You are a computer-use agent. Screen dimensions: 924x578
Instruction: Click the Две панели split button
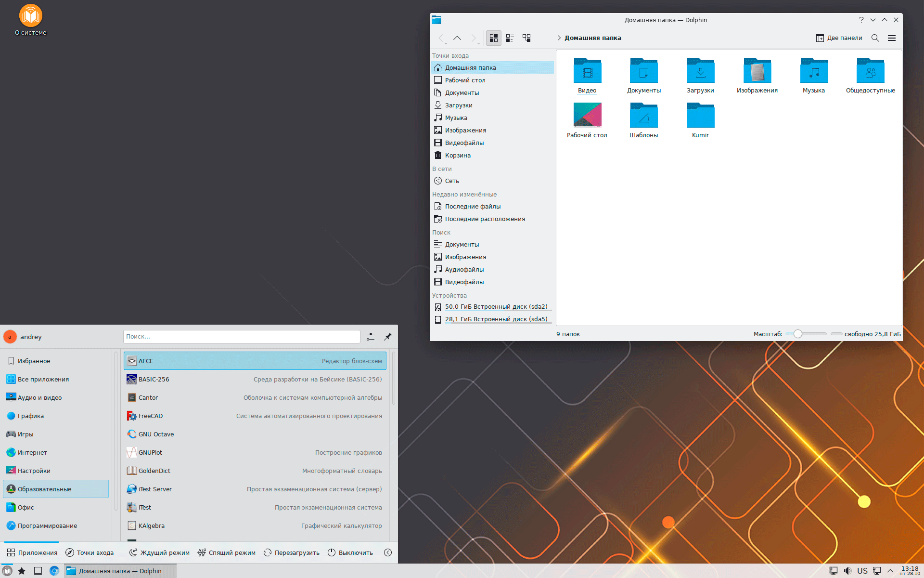tap(839, 38)
